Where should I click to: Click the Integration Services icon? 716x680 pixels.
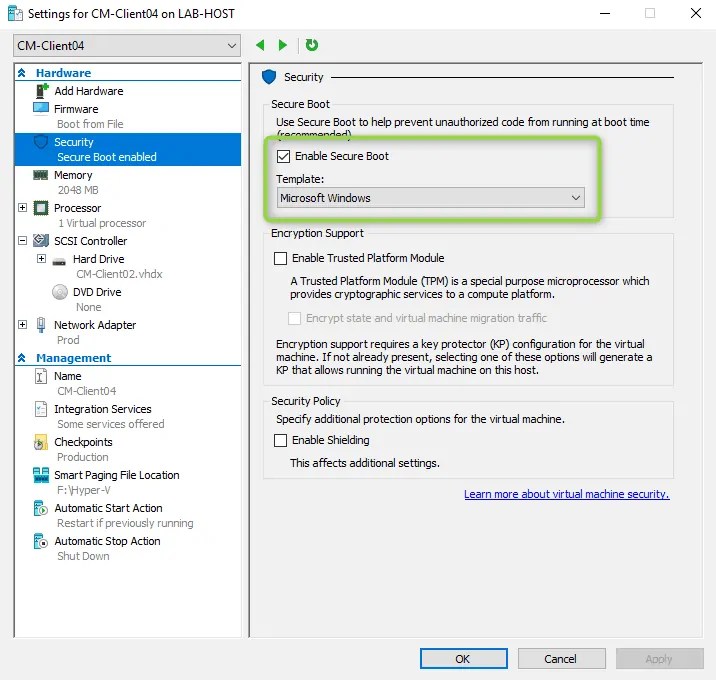coord(41,409)
